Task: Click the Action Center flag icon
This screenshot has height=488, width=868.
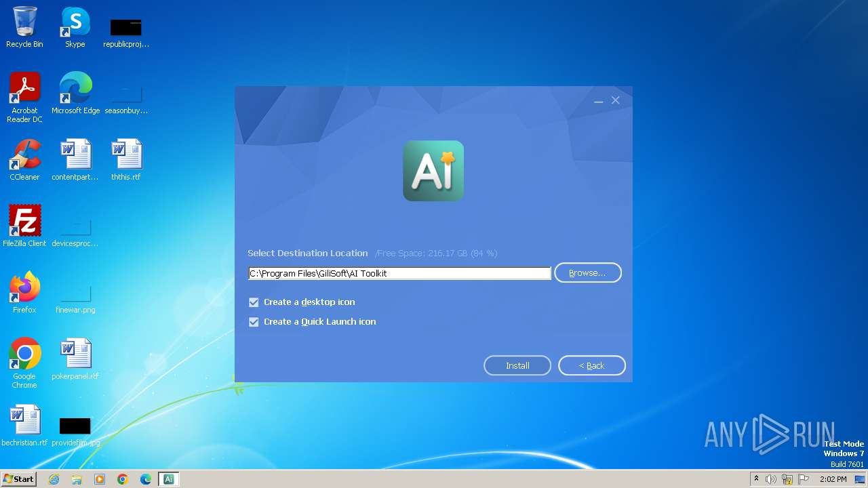Action: (x=804, y=479)
